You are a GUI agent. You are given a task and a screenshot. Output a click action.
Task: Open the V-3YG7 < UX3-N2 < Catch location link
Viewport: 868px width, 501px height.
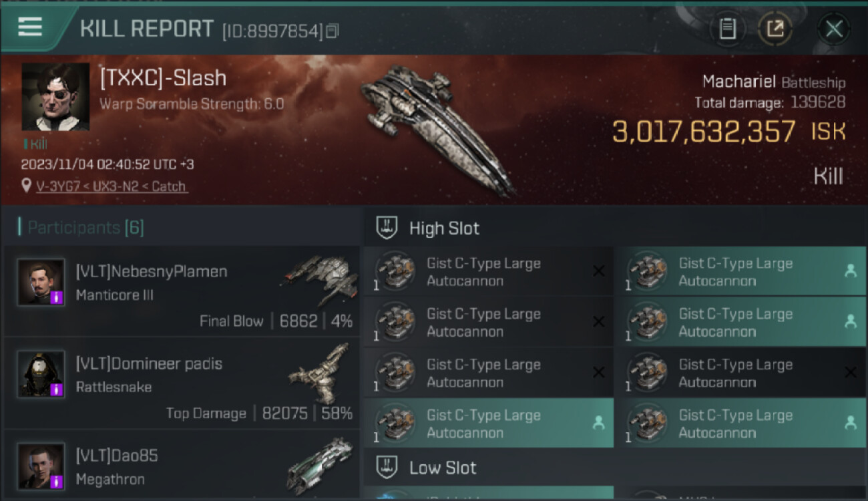click(x=112, y=186)
